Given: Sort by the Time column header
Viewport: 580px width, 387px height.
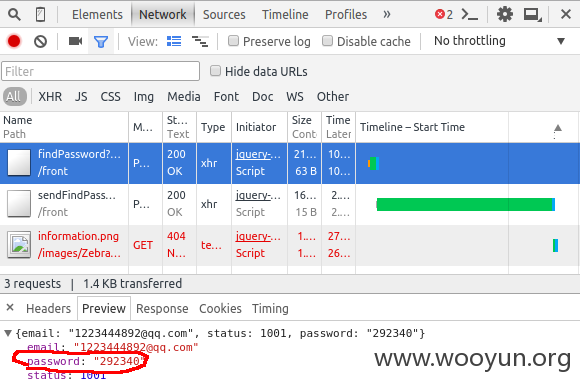Looking at the screenshot, I should tap(338, 127).
